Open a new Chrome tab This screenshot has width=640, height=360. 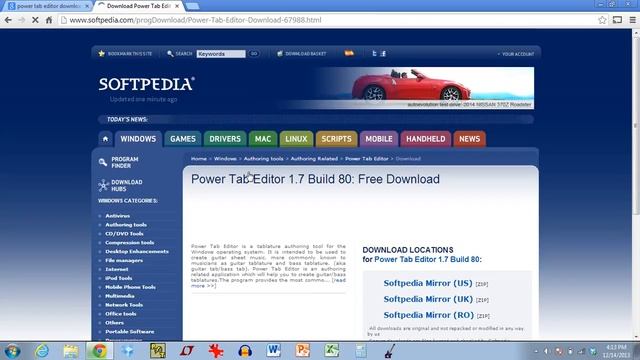(192, 6)
